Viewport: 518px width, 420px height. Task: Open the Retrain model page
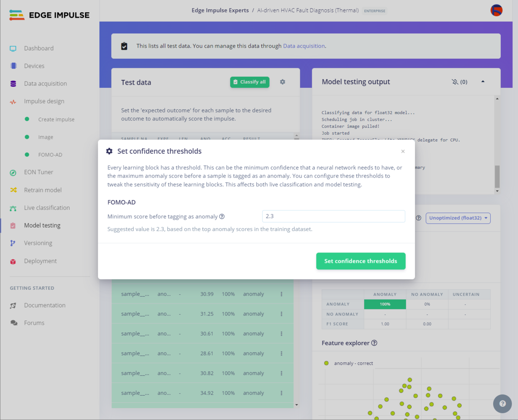(43, 190)
